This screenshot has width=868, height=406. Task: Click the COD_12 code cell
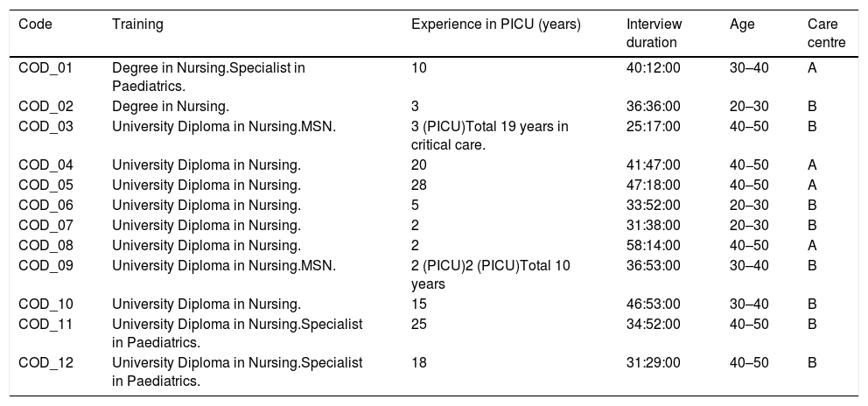[43, 362]
